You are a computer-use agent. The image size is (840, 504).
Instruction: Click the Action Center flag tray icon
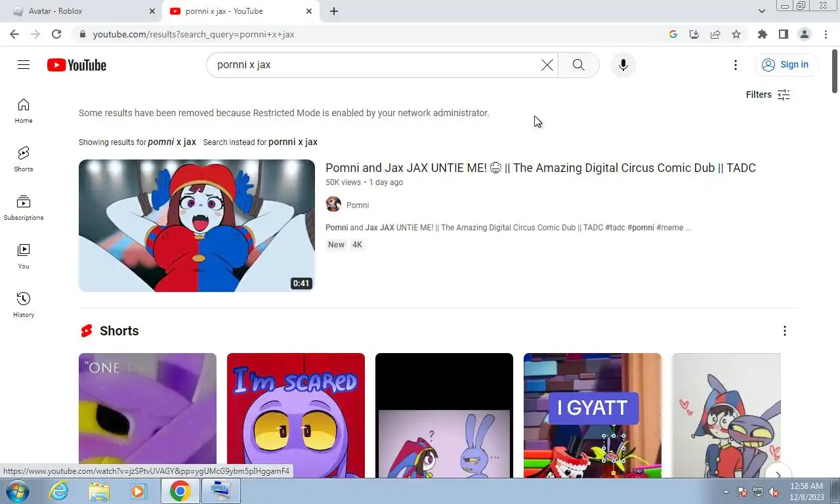pyautogui.click(x=742, y=492)
